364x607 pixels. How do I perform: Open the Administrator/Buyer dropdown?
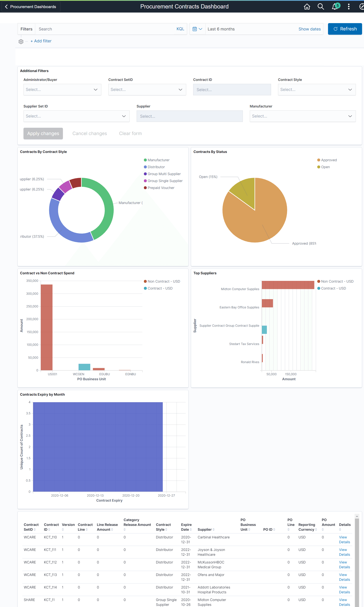(x=62, y=89)
